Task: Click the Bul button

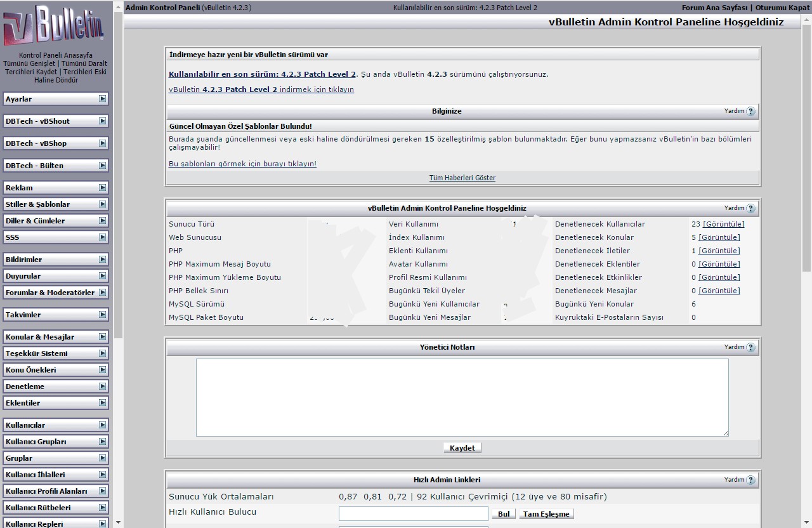Action: [504, 514]
